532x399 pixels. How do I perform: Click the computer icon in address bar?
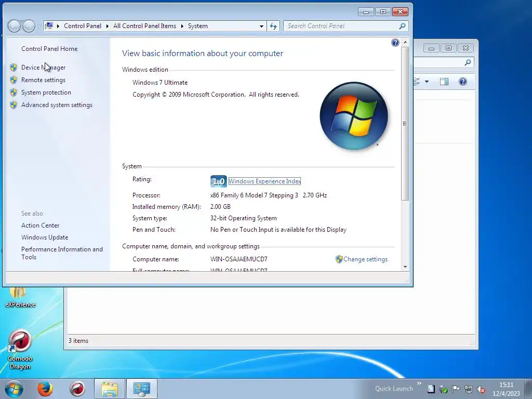(x=49, y=26)
